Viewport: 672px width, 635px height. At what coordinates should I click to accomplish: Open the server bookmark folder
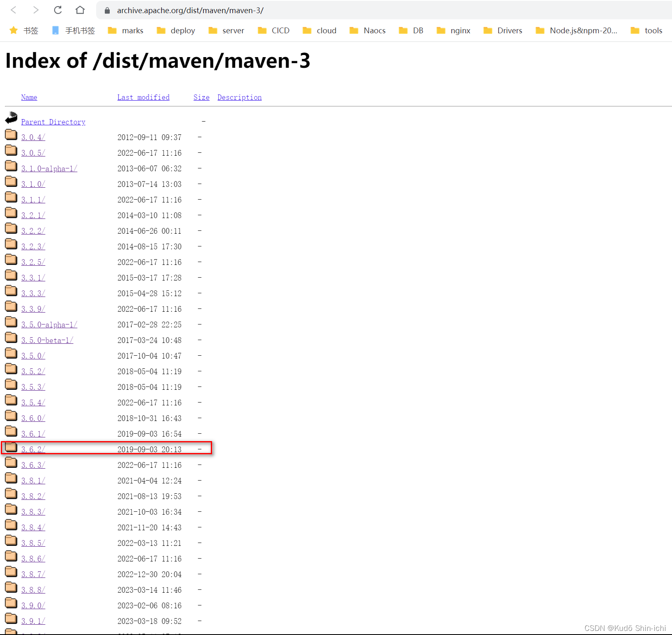[x=226, y=30]
